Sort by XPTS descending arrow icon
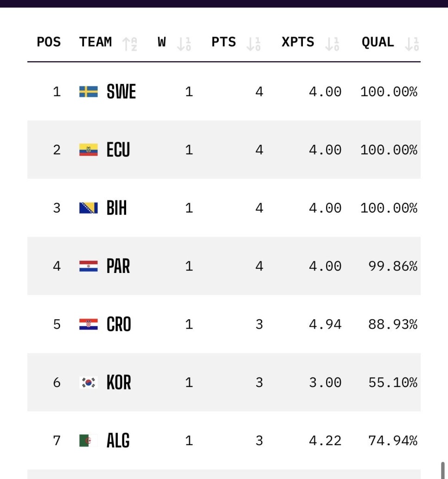Image resolution: width=448 pixels, height=479 pixels. click(333, 44)
